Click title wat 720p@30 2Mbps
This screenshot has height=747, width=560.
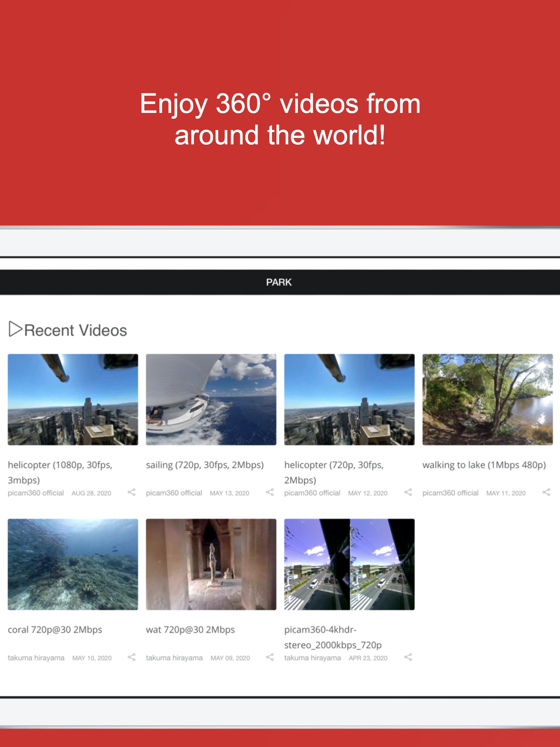190,630
